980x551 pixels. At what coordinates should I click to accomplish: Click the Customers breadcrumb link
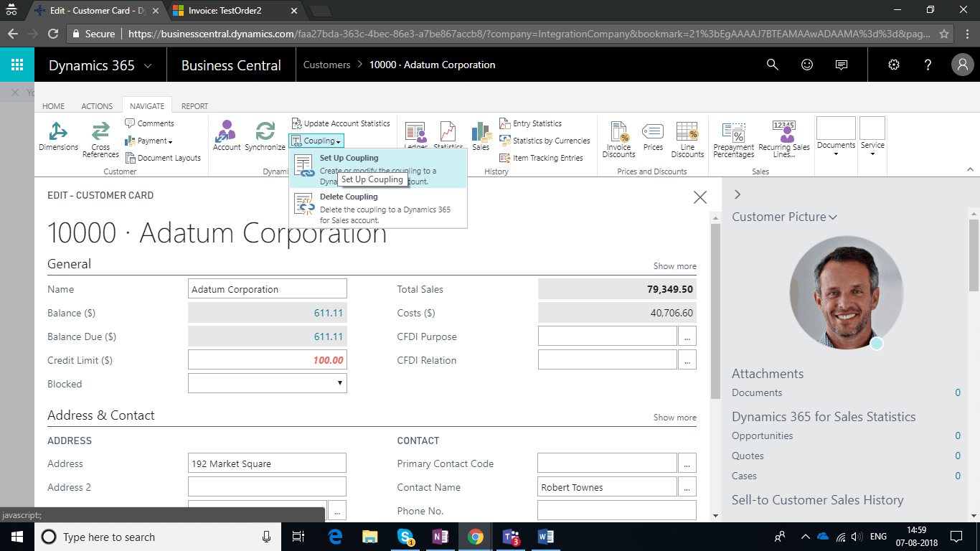(x=326, y=65)
